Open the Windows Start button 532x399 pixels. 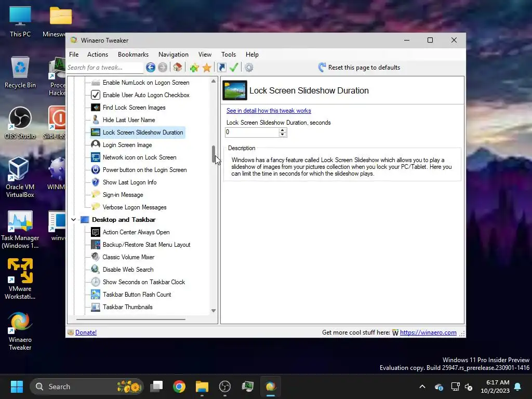pyautogui.click(x=17, y=387)
